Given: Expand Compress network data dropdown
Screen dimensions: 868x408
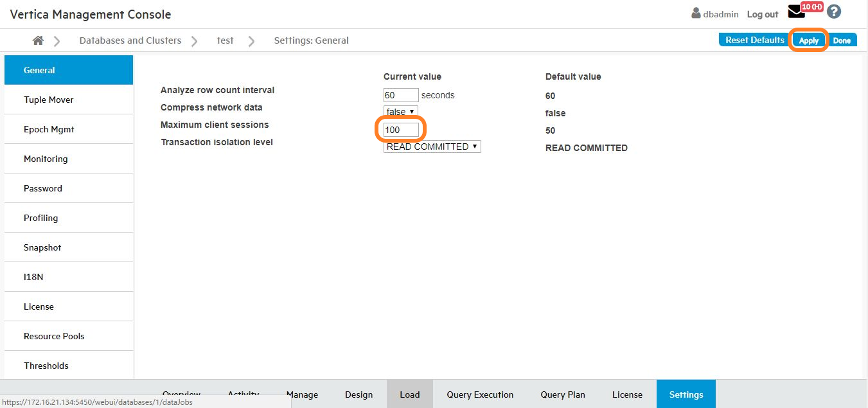Looking at the screenshot, I should tap(400, 112).
